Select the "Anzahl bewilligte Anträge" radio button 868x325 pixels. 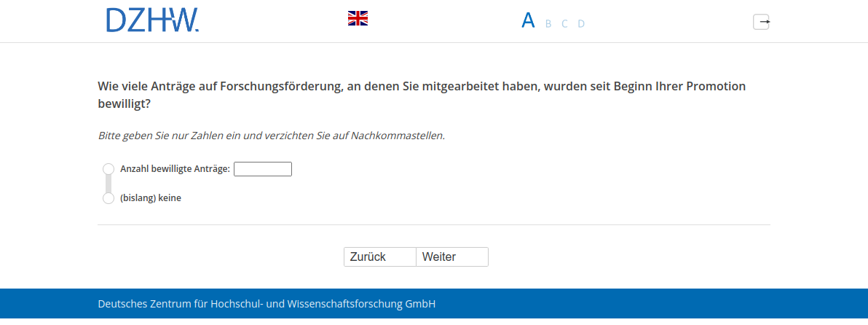pos(108,169)
